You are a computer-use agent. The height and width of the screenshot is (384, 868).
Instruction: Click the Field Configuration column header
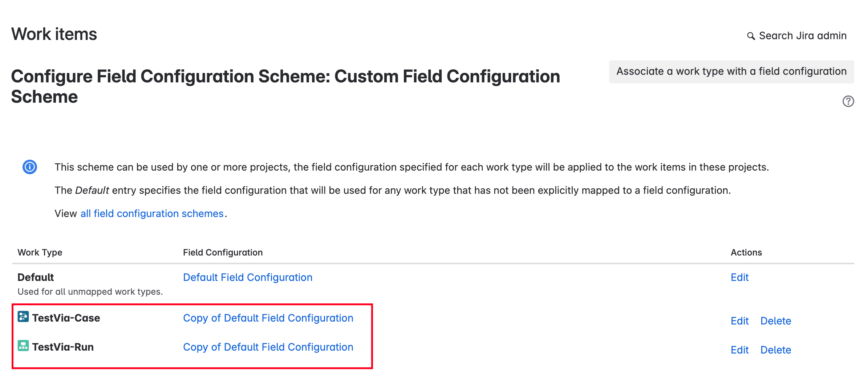pyautogui.click(x=223, y=252)
